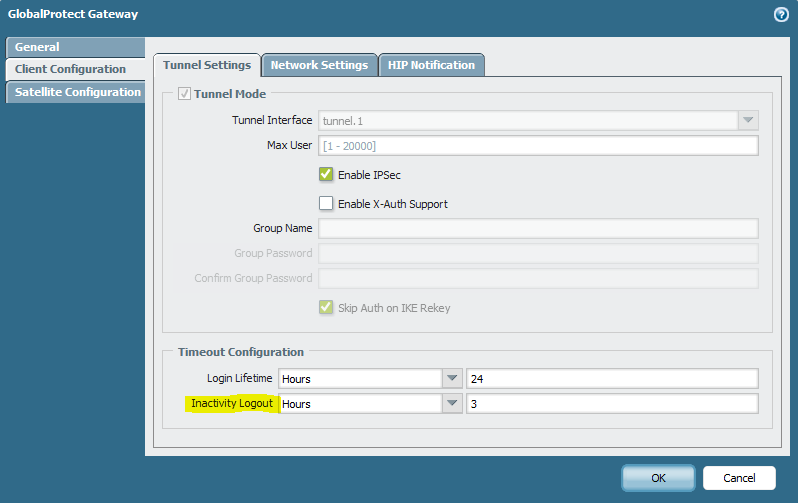Screen dimensions: 798x503
Task: Open the Tunnel Interface dropdown arrow
Action: coord(748,121)
